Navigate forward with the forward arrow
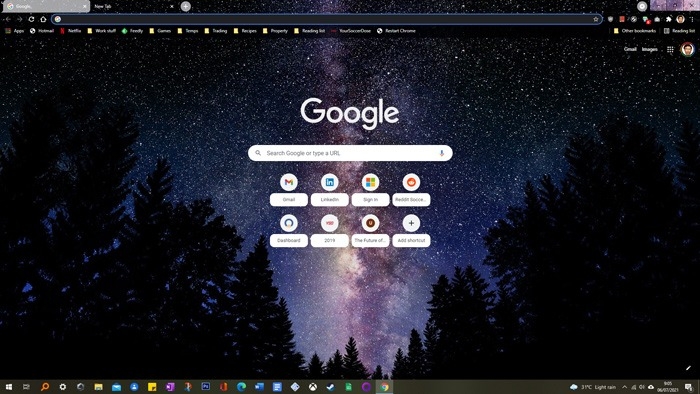This screenshot has height=394, width=700. click(x=19, y=19)
